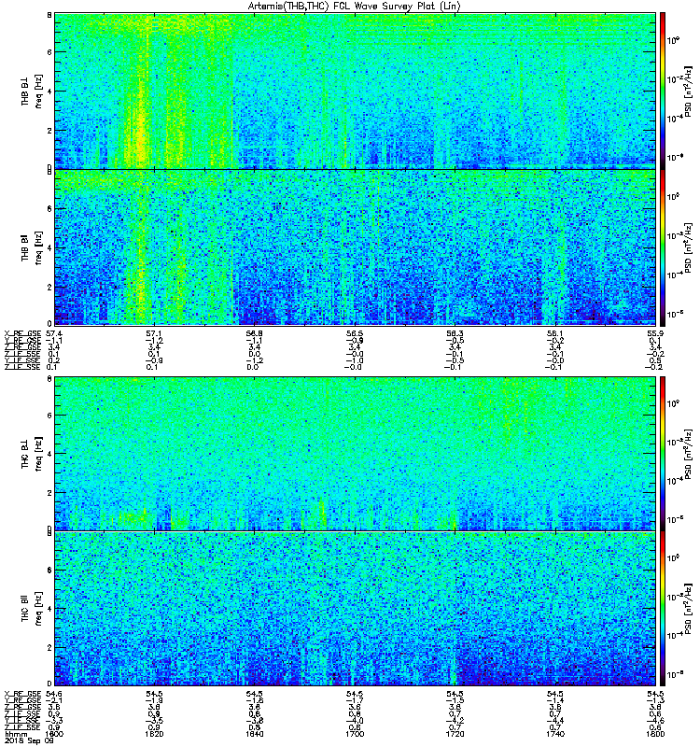Click the THB X position value '57.4'
This screenshot has width=700, height=747.
click(x=54, y=333)
